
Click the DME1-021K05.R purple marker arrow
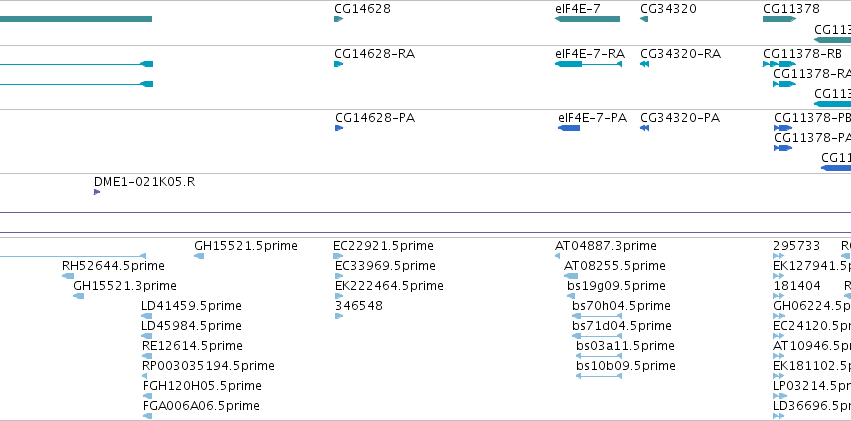coord(97,192)
